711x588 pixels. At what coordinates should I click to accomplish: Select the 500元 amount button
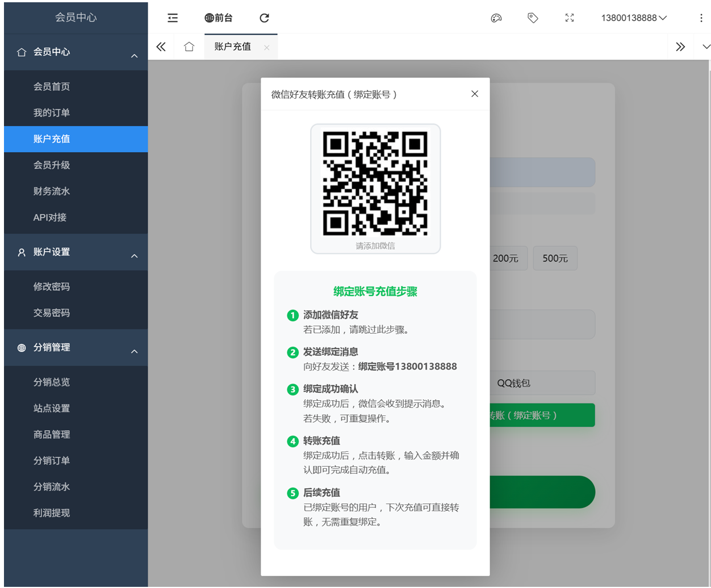(555, 258)
